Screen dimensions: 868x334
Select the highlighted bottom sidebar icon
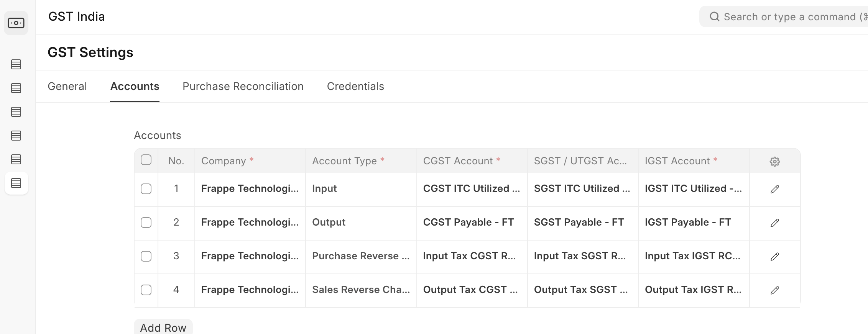16,183
